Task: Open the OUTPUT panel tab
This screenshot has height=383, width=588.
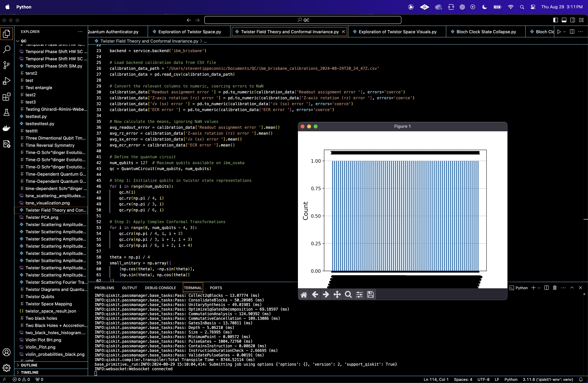Action: (x=129, y=288)
